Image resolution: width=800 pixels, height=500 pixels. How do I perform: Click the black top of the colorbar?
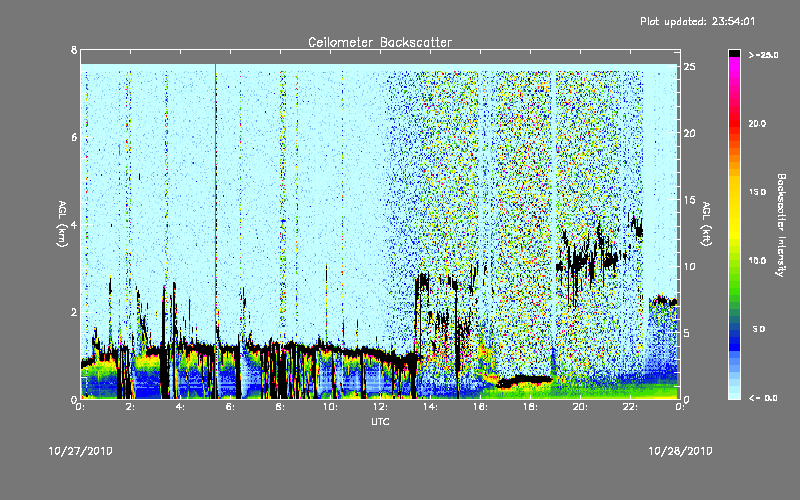[x=734, y=53]
